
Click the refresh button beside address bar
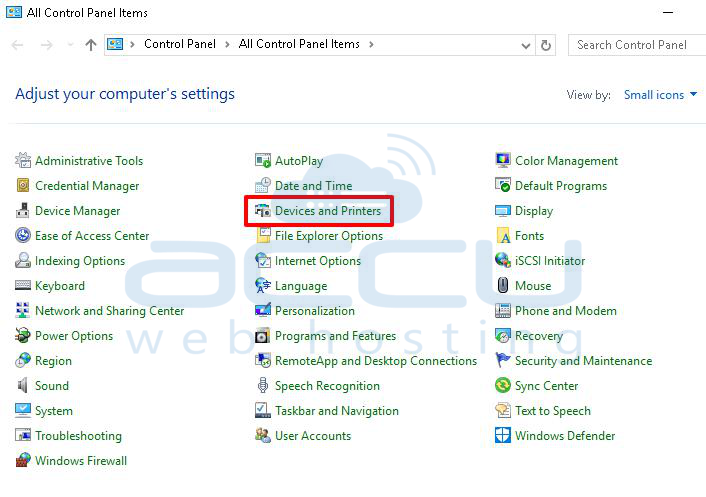point(546,45)
